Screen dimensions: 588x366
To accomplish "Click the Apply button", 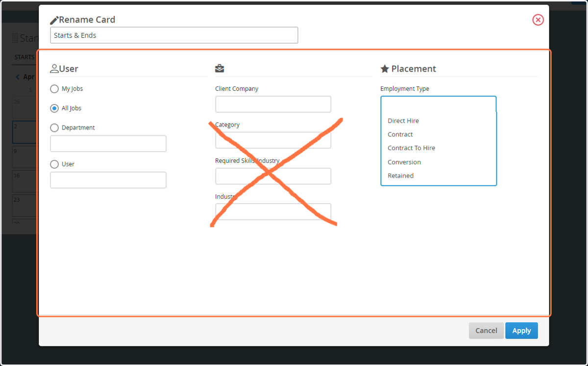I will (521, 331).
